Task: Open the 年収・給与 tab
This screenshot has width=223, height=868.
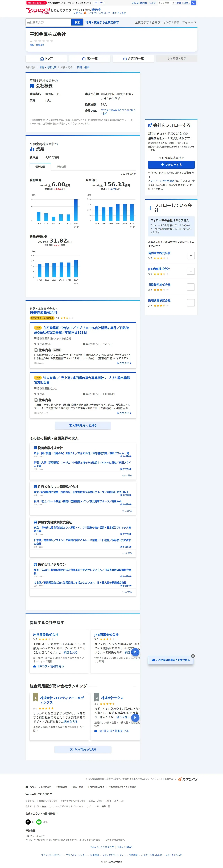Action: click(x=177, y=59)
